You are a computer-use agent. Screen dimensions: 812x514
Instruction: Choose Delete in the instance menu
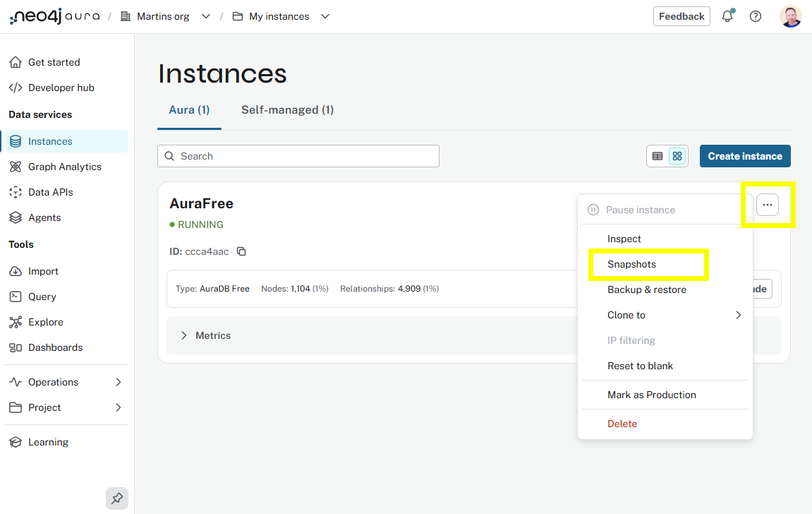(622, 424)
